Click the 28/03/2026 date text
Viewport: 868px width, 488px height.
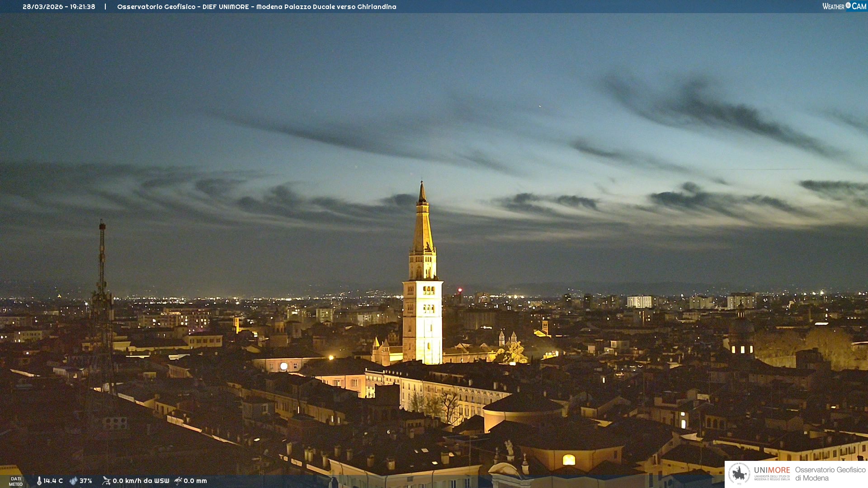click(43, 7)
